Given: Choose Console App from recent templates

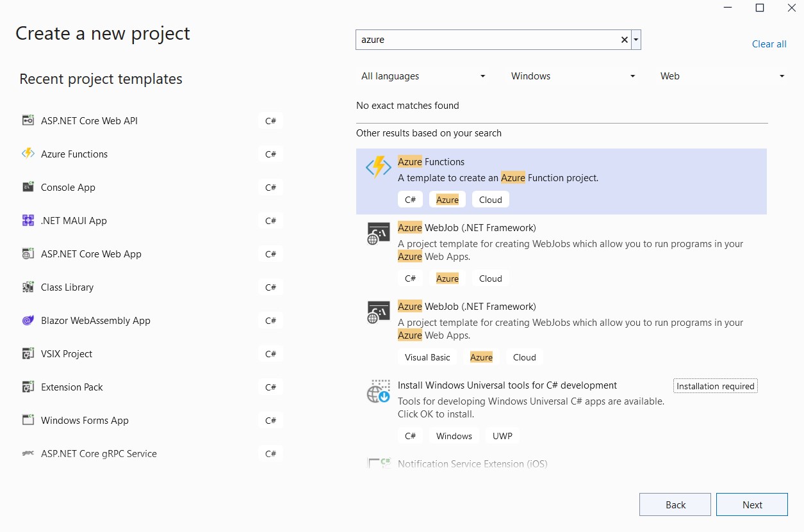Looking at the screenshot, I should click(x=152, y=187).
